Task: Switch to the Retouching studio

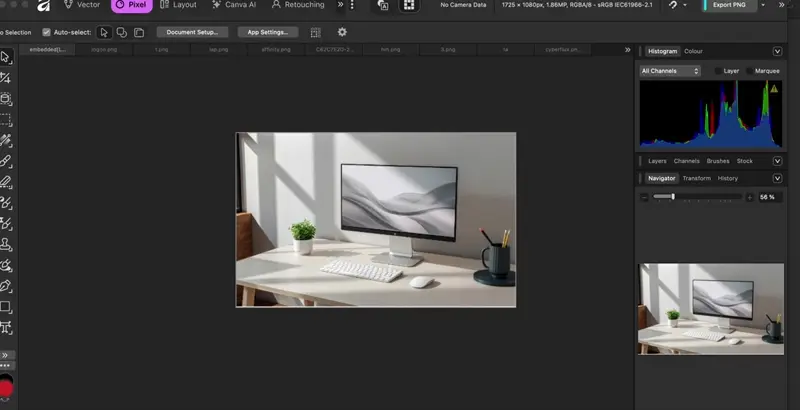Action: (x=298, y=5)
